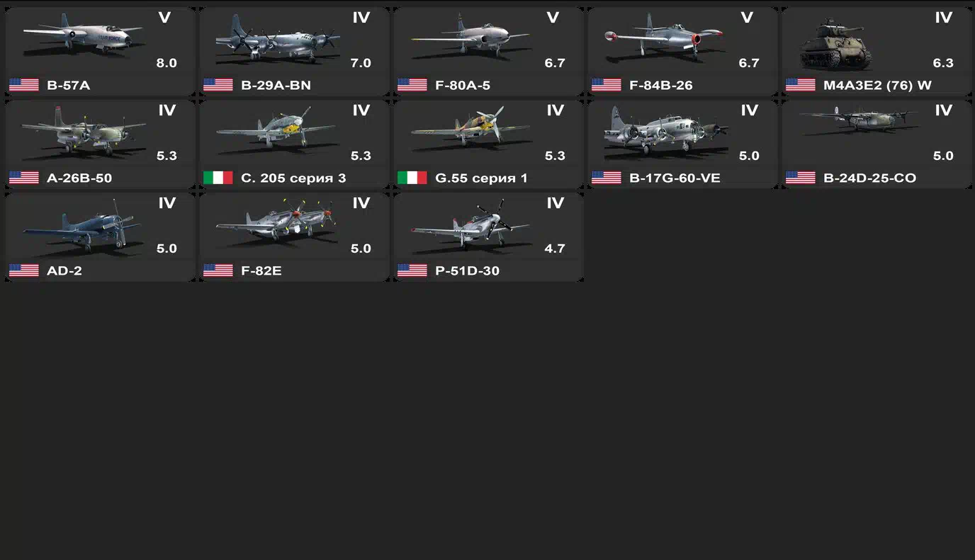Open the P-51D-30 name label

coord(467,270)
